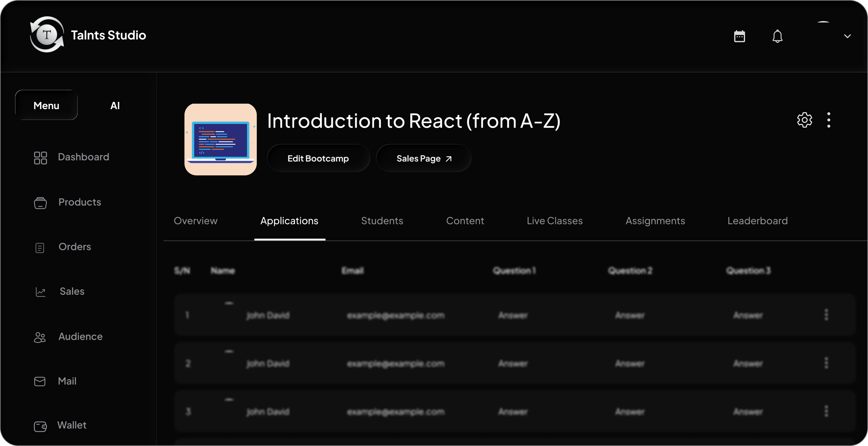Click the Talnts Studio logo

(x=47, y=35)
